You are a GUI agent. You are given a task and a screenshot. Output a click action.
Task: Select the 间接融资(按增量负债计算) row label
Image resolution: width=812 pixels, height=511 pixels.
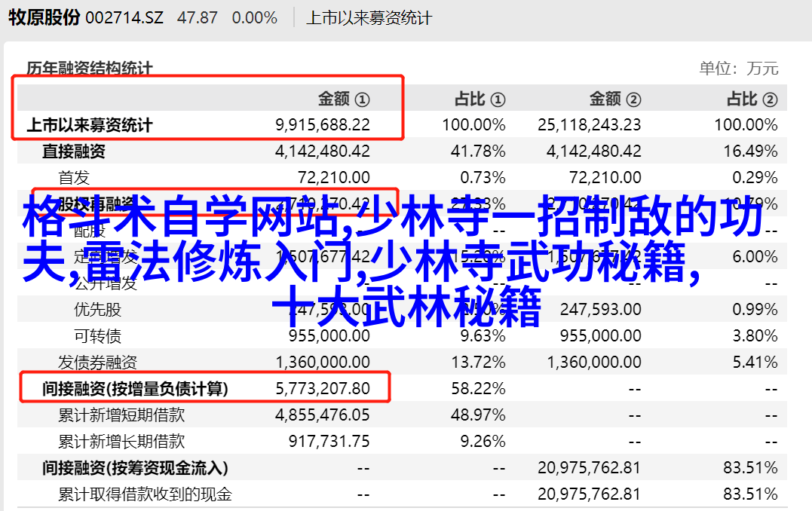[x=135, y=389]
